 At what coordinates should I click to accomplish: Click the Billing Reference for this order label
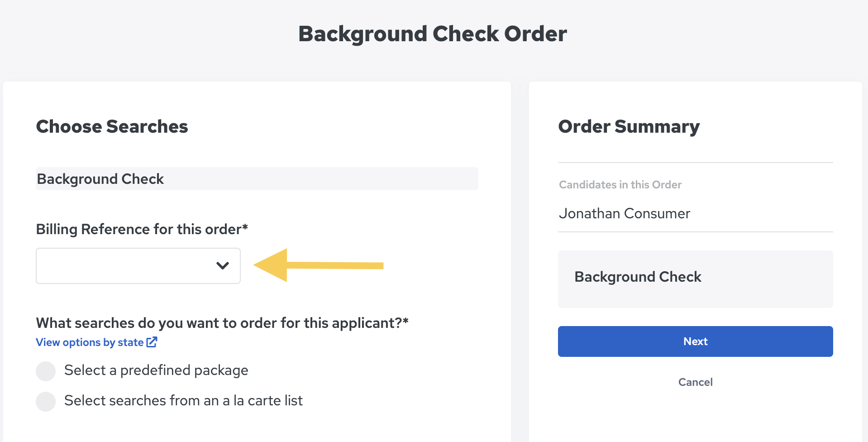(x=142, y=229)
